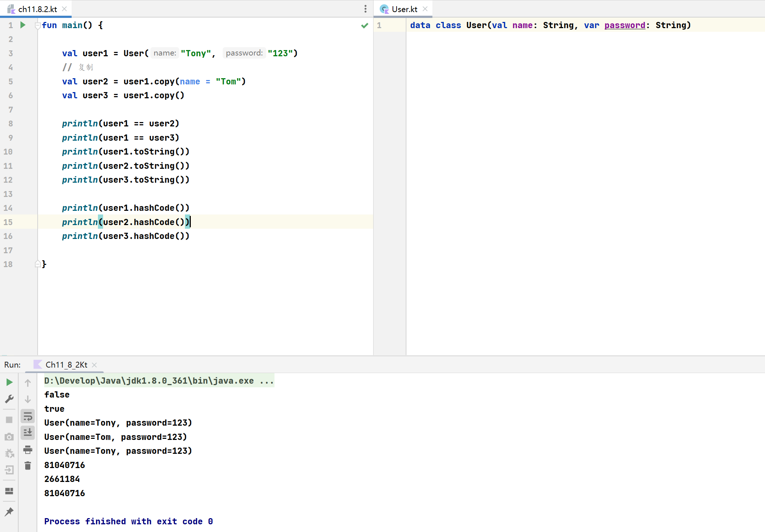The height and width of the screenshot is (532, 765).
Task: Close the User.kt tab
Action: (x=425, y=9)
